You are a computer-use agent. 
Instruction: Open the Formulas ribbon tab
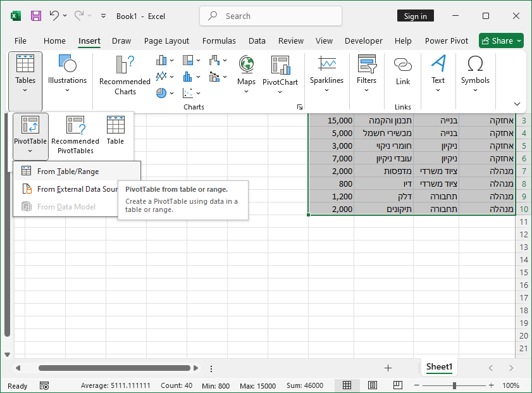(x=219, y=41)
